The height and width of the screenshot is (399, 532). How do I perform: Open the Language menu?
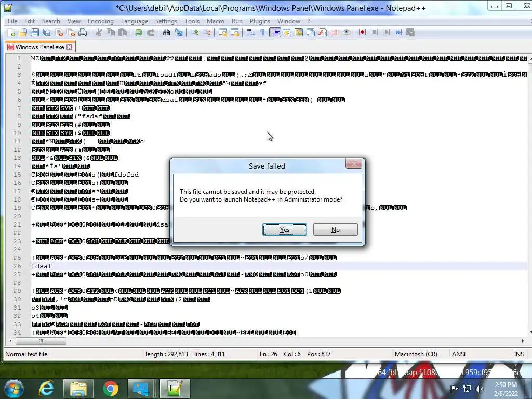coord(135,21)
